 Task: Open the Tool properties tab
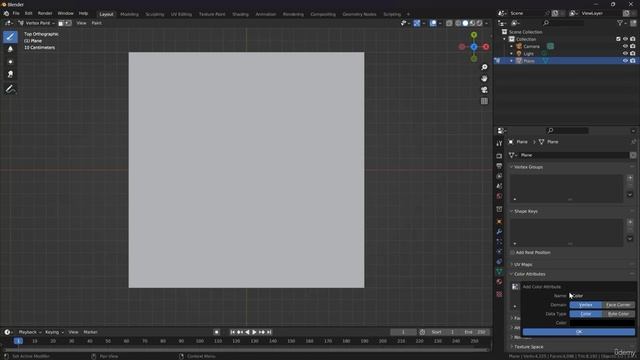pyautogui.click(x=499, y=144)
